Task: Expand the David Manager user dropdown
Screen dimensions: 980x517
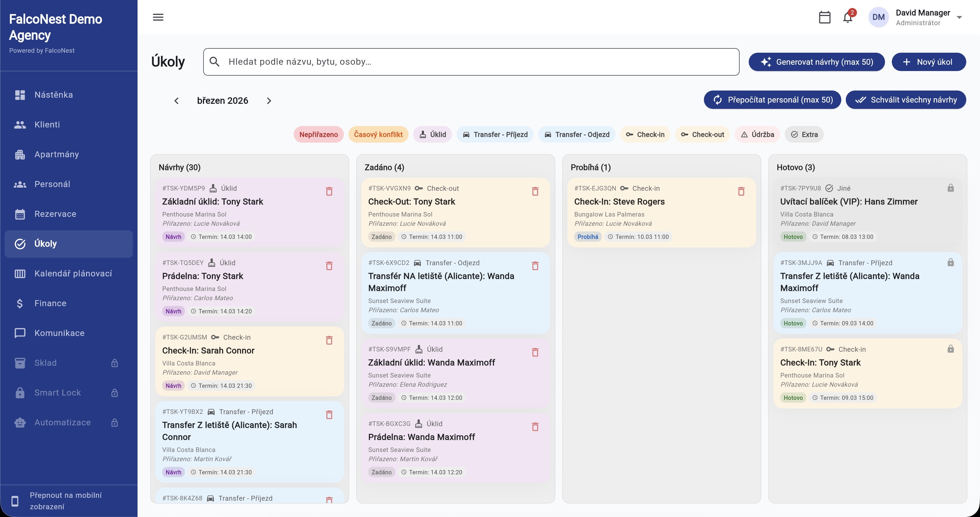Action: (959, 17)
